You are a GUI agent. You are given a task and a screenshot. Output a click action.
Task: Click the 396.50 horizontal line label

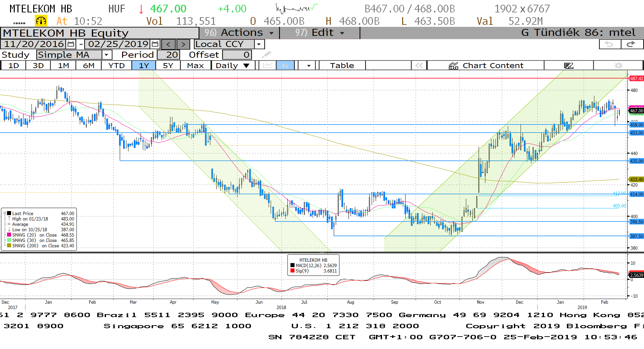[636, 222]
